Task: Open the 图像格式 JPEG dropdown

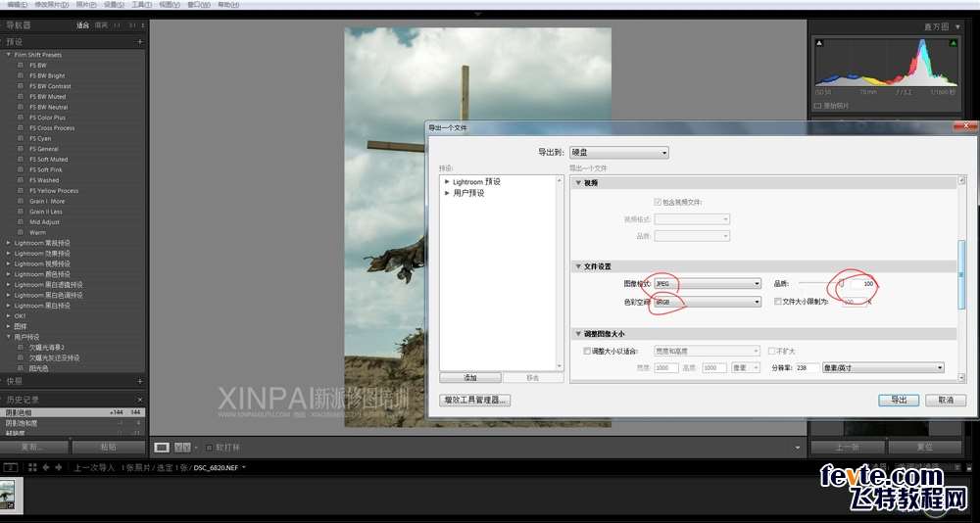Action: (707, 284)
